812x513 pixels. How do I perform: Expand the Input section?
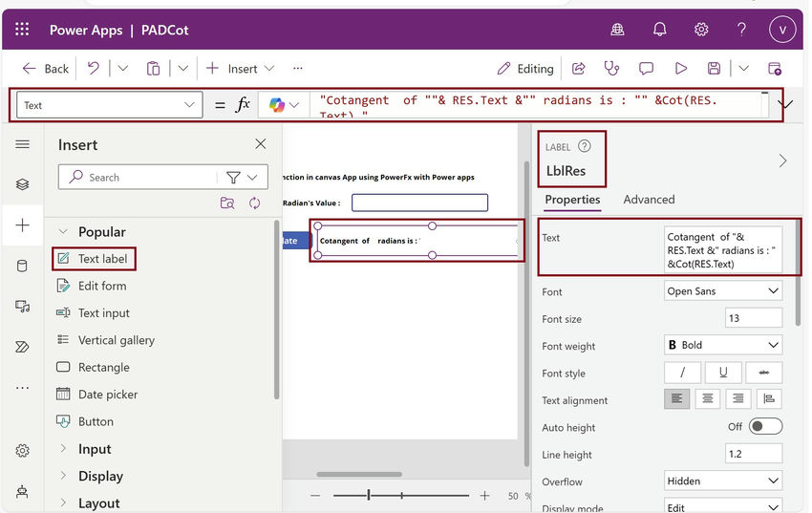(63, 448)
